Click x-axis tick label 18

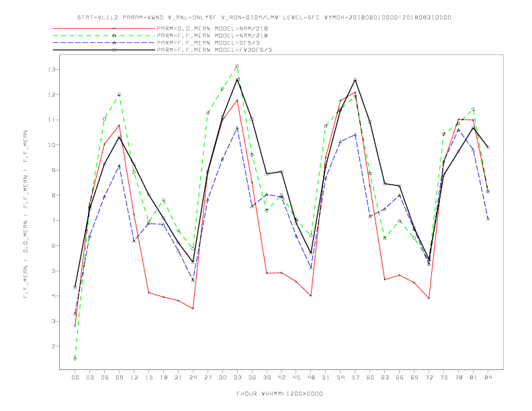tap(163, 377)
